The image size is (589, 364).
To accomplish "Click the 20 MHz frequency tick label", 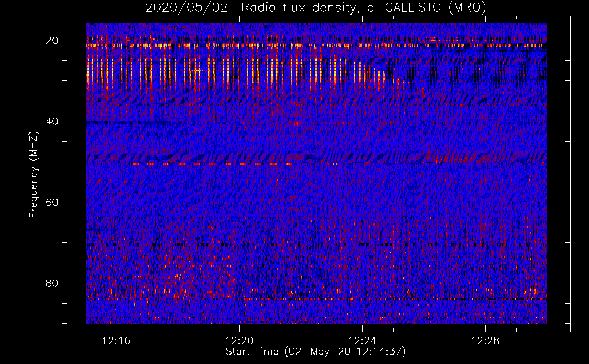I will [x=52, y=40].
